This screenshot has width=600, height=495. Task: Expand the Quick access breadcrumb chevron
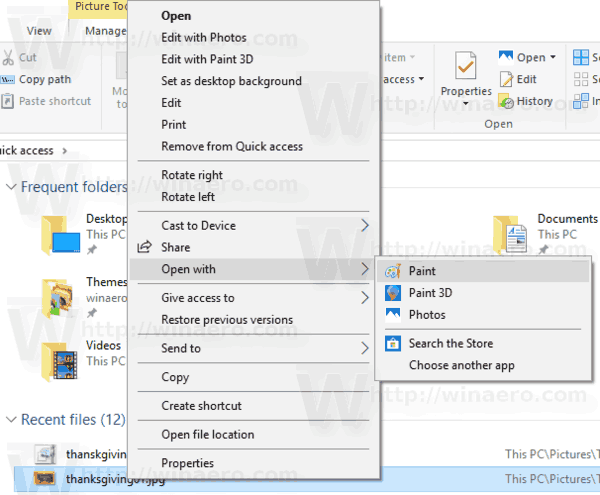point(65,151)
